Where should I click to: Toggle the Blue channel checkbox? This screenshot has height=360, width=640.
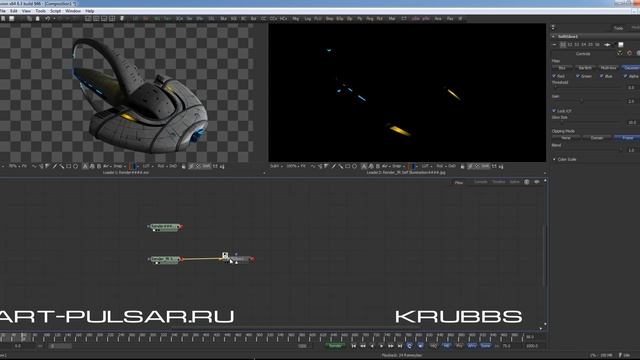coord(601,76)
